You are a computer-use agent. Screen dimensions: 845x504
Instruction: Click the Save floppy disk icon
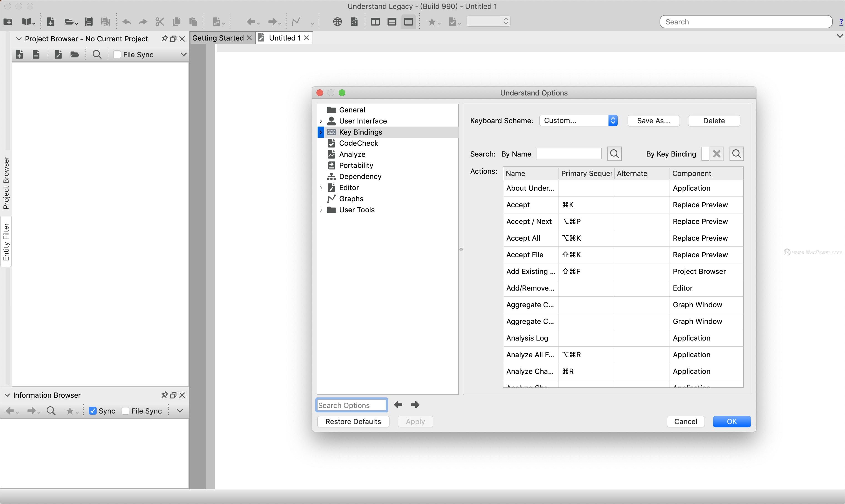pyautogui.click(x=89, y=22)
